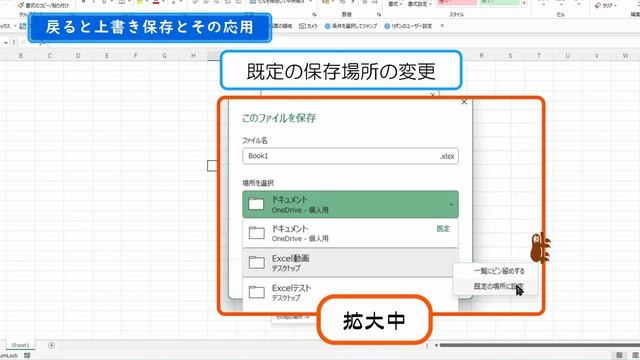Switch to the Sheet1 tab
This screenshot has height=360, width=640.
pyautogui.click(x=20, y=345)
